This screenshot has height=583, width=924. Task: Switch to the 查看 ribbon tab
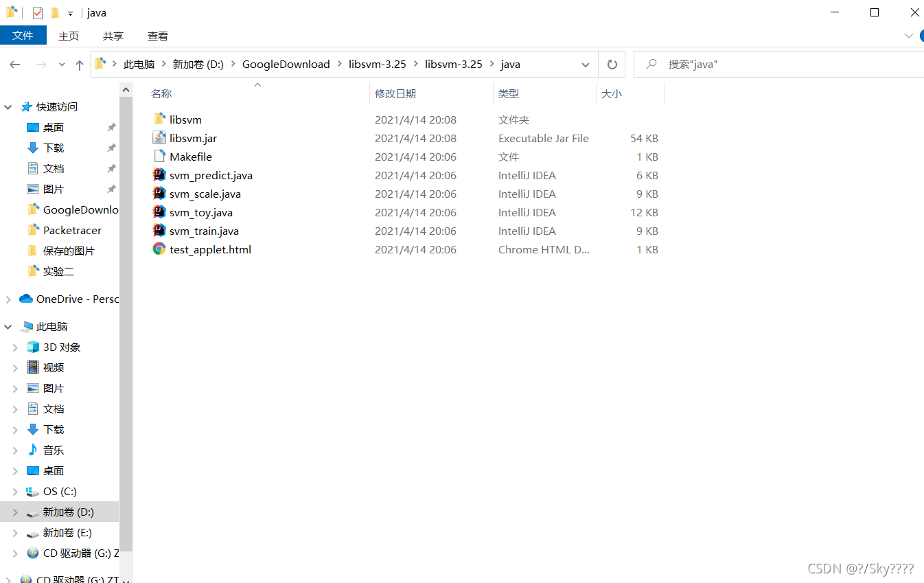(158, 36)
